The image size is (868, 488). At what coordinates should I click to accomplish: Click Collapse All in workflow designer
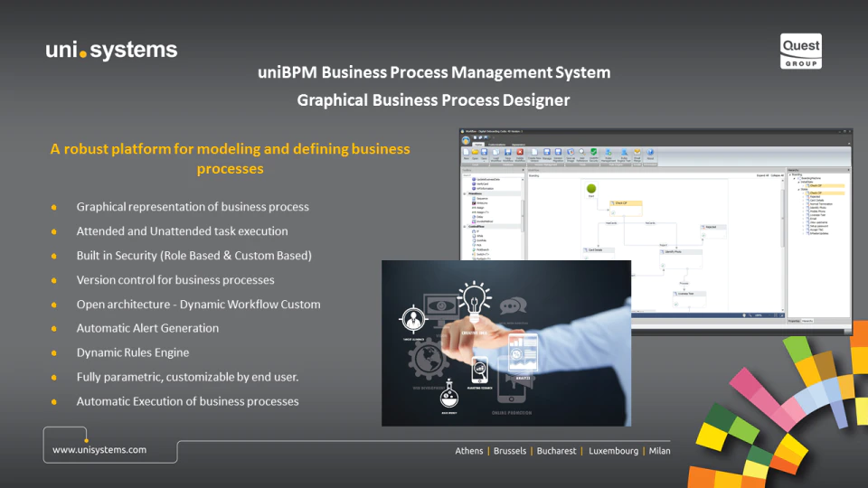(x=778, y=175)
